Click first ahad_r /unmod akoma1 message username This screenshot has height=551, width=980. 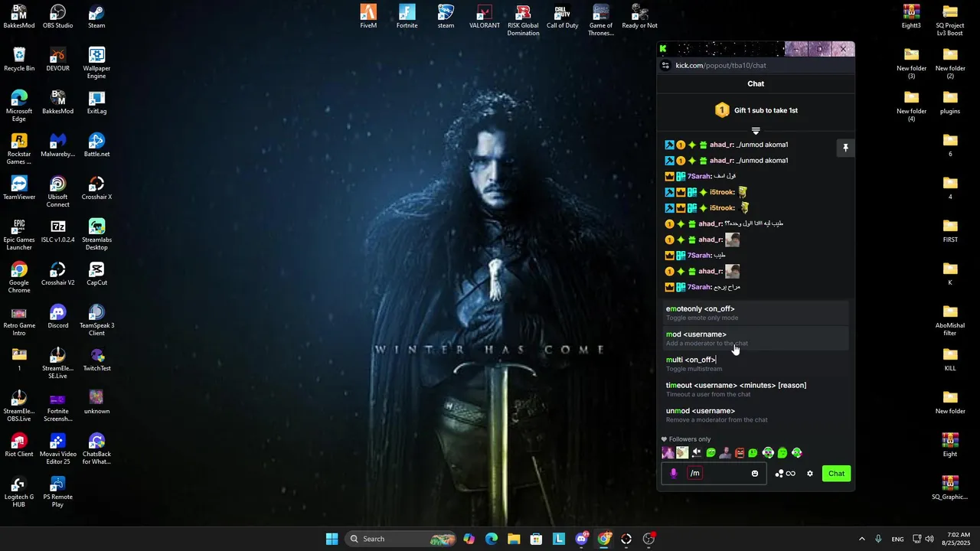[x=721, y=145]
